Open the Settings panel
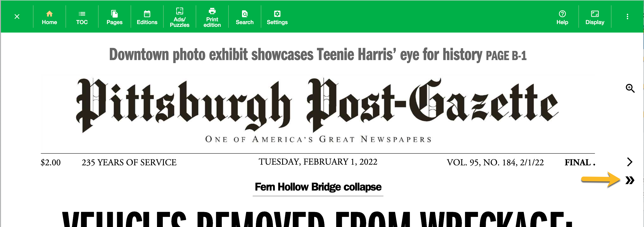 tap(277, 17)
